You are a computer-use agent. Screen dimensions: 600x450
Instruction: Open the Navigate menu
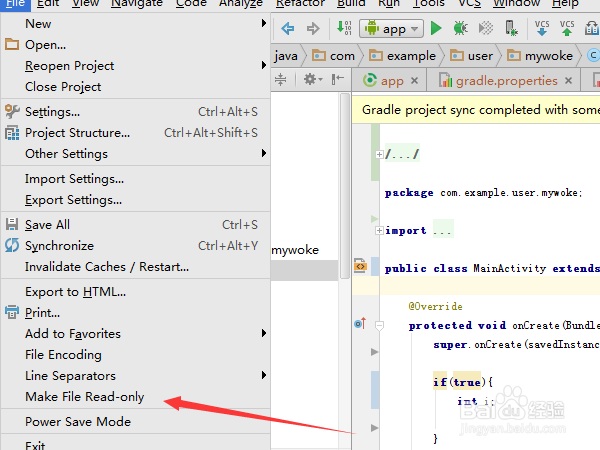click(137, 3)
